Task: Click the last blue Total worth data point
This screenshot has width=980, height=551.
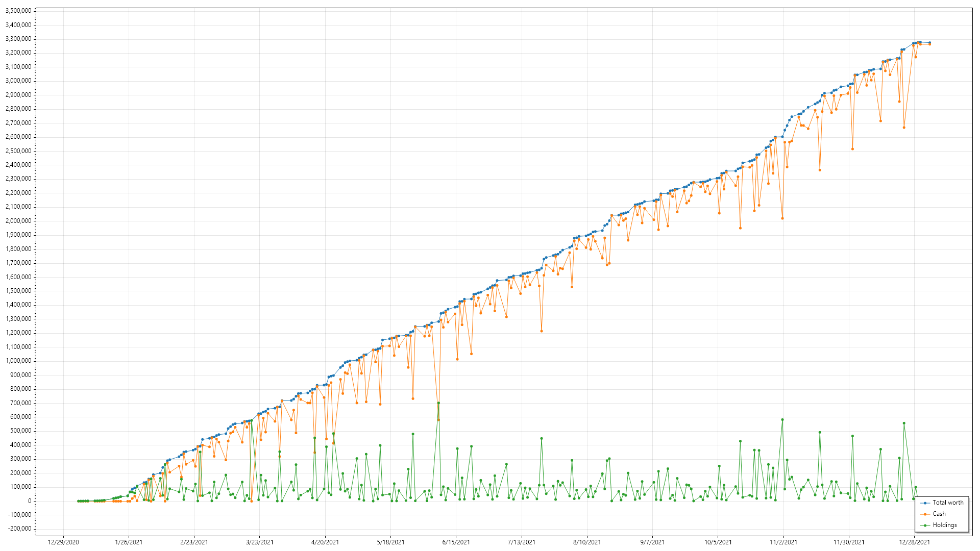Action: [x=929, y=43]
